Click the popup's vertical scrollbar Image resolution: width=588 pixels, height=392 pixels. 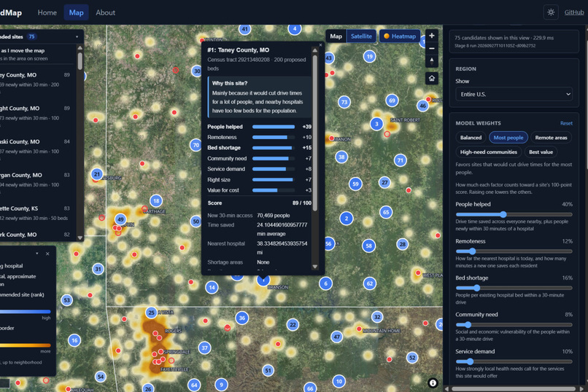coord(315,133)
